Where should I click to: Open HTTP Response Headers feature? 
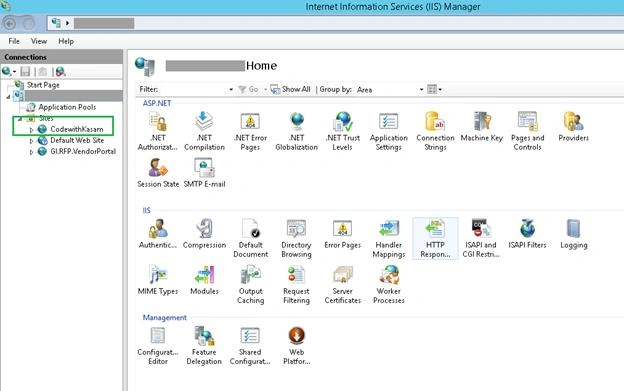coord(435,238)
